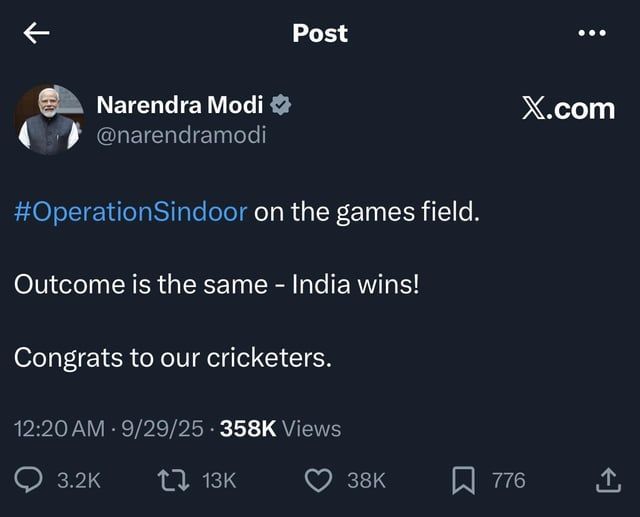Click the 776 bookmarks count

coord(508,481)
